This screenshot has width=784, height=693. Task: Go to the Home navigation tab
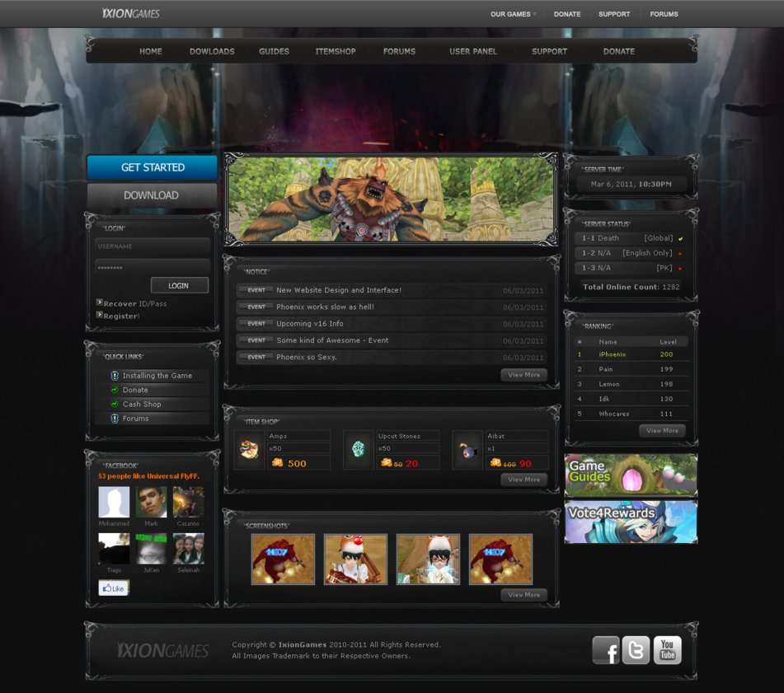[x=151, y=51]
